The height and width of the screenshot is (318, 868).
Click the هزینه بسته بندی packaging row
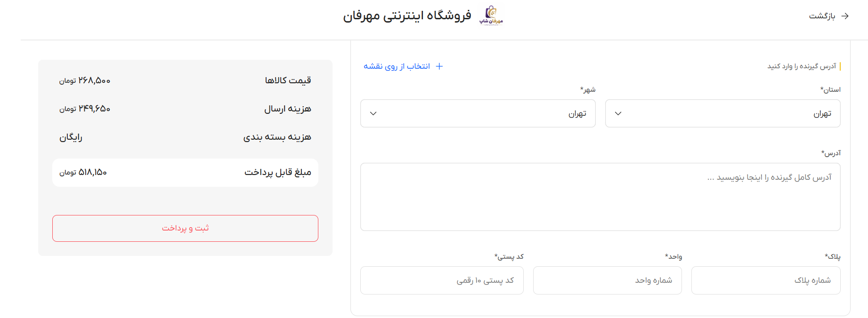tap(185, 137)
